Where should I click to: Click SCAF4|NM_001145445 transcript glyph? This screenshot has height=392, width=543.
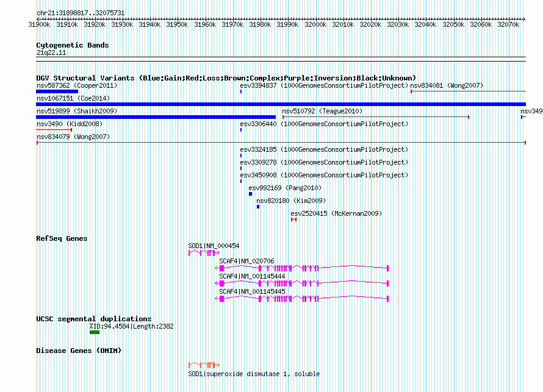tap(302, 299)
